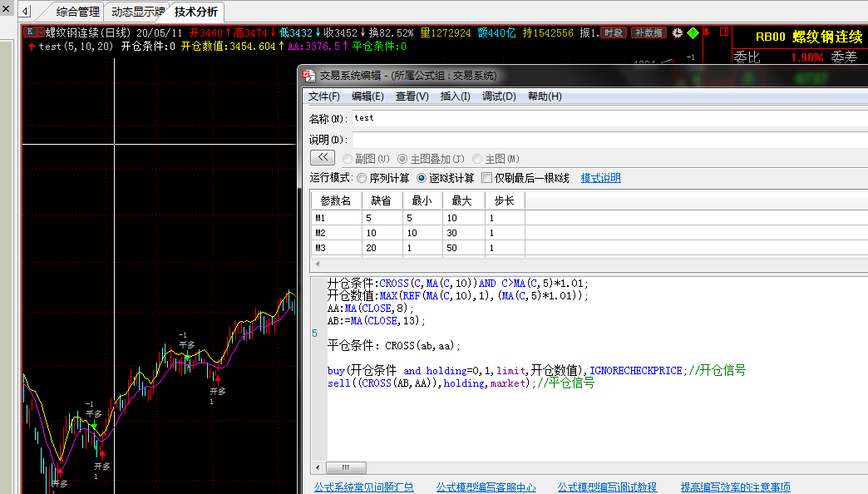Click the red anchor icon near quote panel
Viewport: 868px width, 494px height.
[x=707, y=32]
